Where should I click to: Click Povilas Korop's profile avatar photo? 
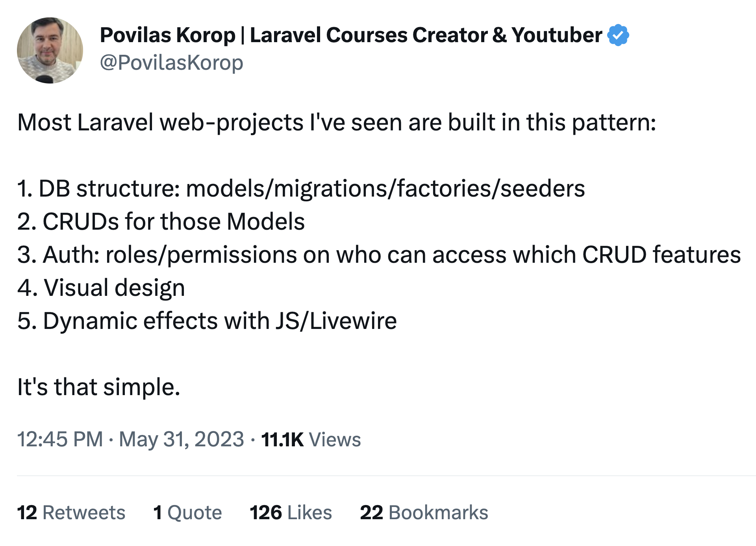click(x=50, y=50)
